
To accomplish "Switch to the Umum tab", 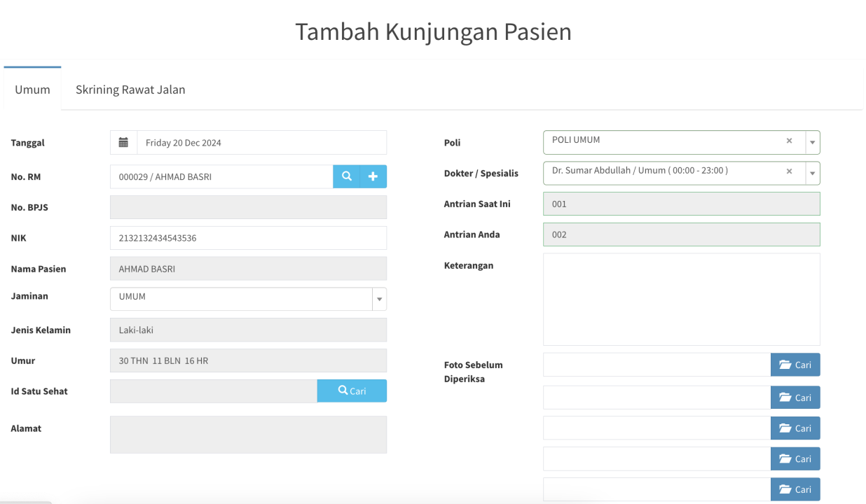I will pyautogui.click(x=32, y=90).
